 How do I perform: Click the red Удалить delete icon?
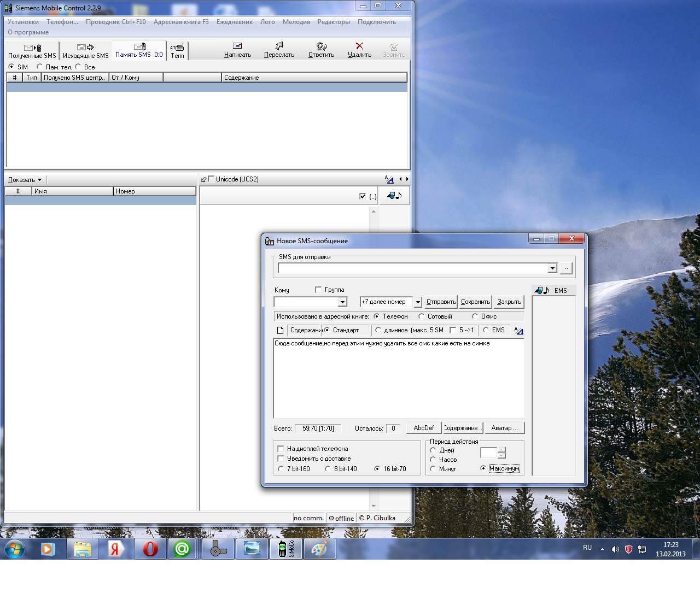point(359,50)
